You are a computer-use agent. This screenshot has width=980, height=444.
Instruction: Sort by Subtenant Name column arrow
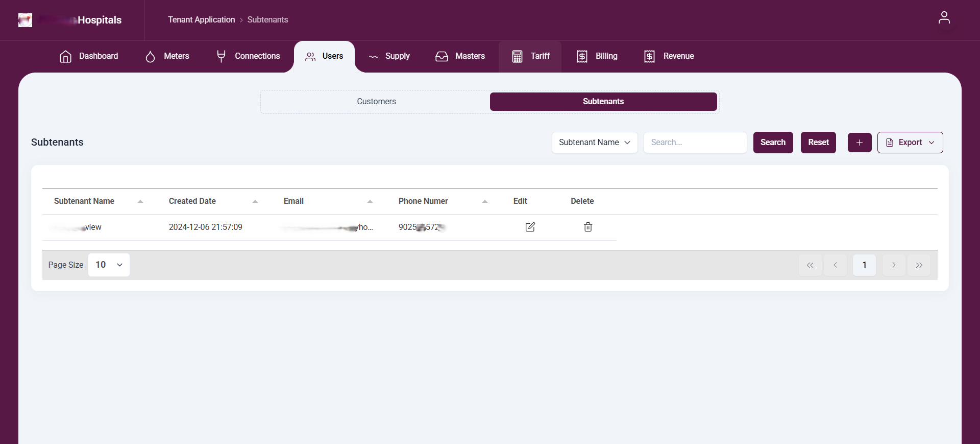click(x=140, y=201)
